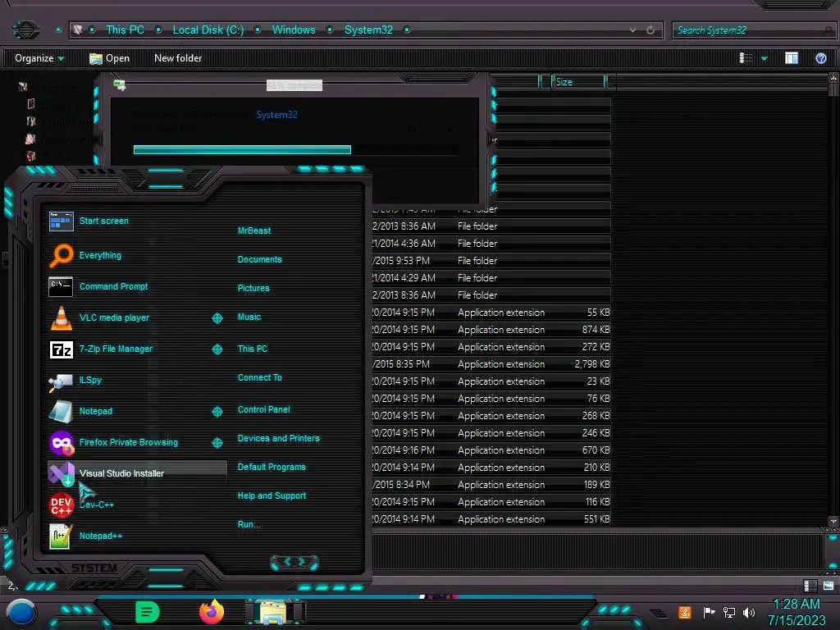Toggle the preview pane icon
This screenshot has height=630, width=840.
pos(792,58)
